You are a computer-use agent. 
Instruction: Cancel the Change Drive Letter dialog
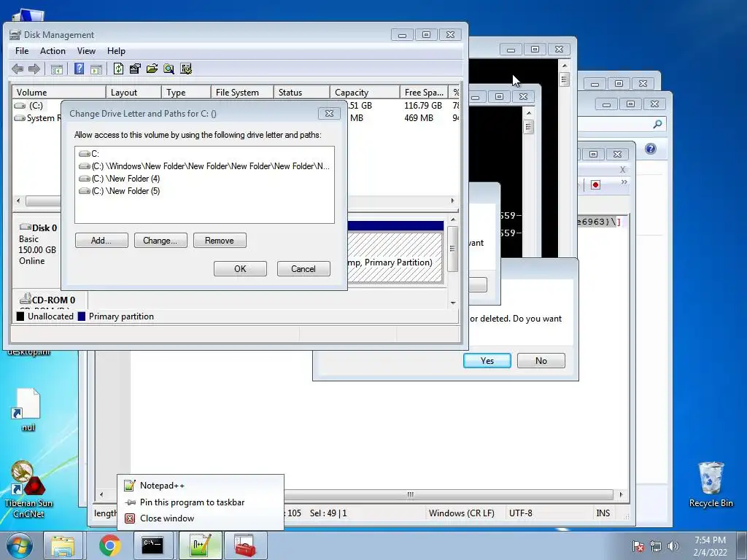[x=303, y=268]
